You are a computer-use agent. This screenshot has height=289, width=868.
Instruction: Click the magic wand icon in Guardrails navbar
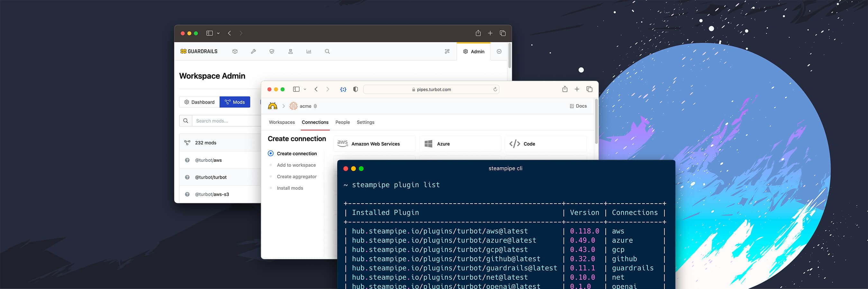(x=447, y=51)
